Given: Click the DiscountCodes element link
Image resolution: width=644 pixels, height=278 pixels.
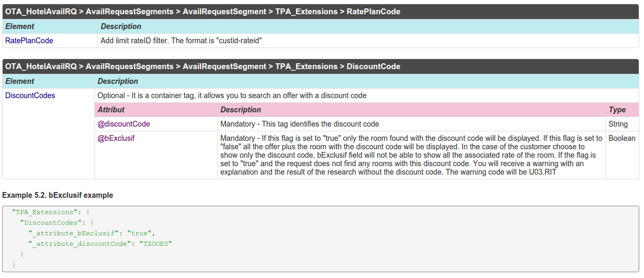Looking at the screenshot, I should click(30, 95).
